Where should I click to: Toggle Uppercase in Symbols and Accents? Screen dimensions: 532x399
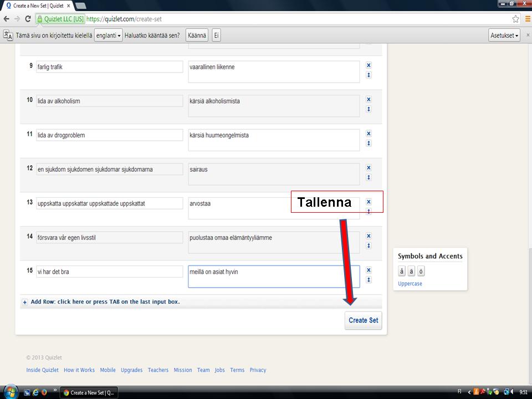(410, 284)
